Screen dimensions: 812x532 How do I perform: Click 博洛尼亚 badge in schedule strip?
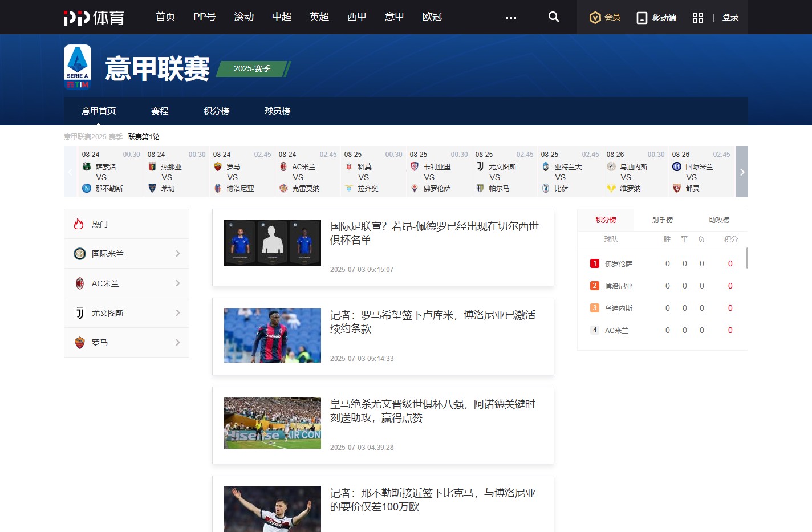coord(218,188)
